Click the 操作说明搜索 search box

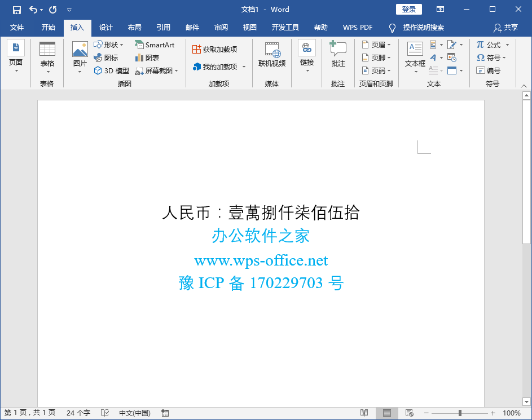point(423,28)
